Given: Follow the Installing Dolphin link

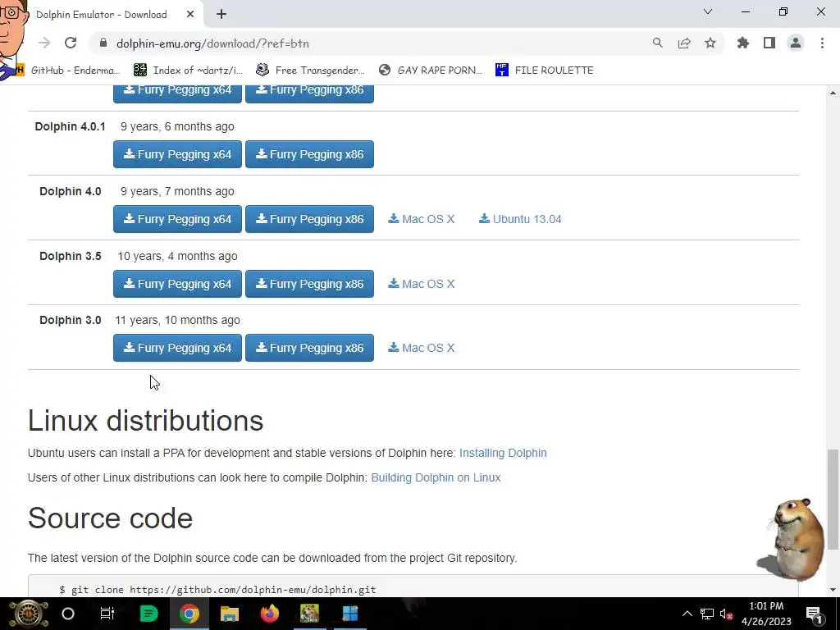Looking at the screenshot, I should tap(503, 453).
